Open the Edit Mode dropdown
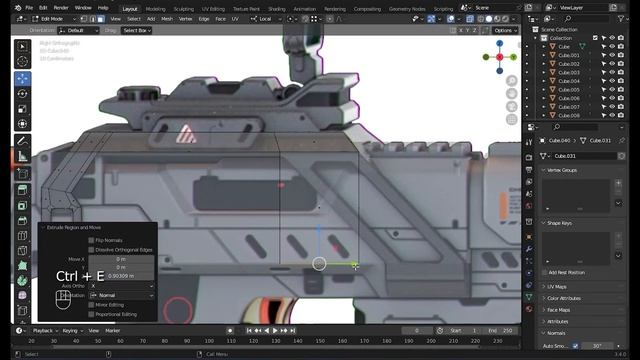The image size is (640, 360). pos(53,19)
